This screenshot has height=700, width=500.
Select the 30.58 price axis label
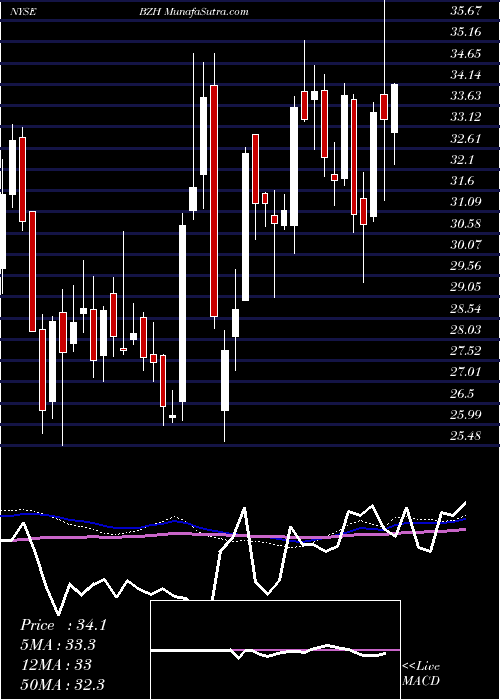(466, 223)
